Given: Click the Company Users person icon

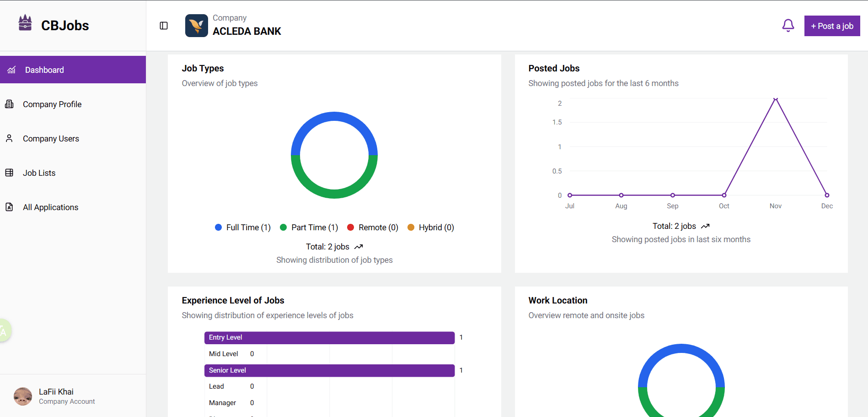Looking at the screenshot, I should click(10, 138).
